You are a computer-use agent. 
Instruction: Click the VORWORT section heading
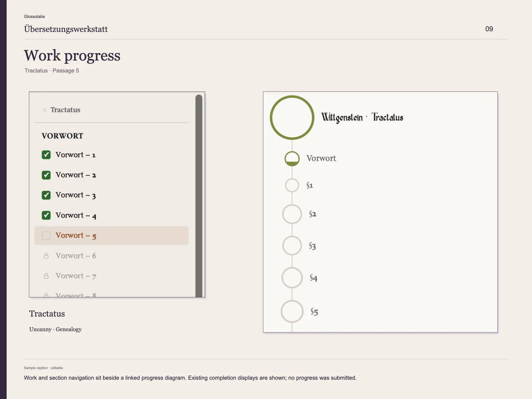[x=63, y=136]
